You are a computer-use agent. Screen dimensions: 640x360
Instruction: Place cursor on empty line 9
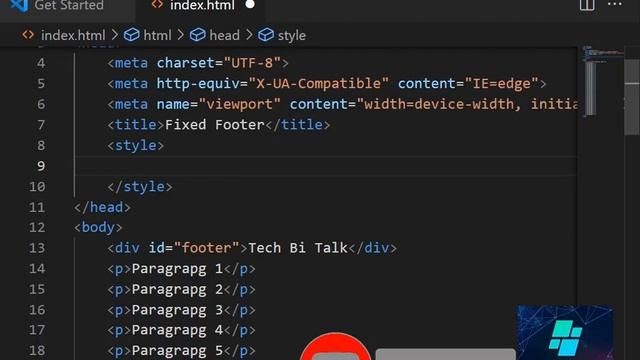click(x=326, y=166)
